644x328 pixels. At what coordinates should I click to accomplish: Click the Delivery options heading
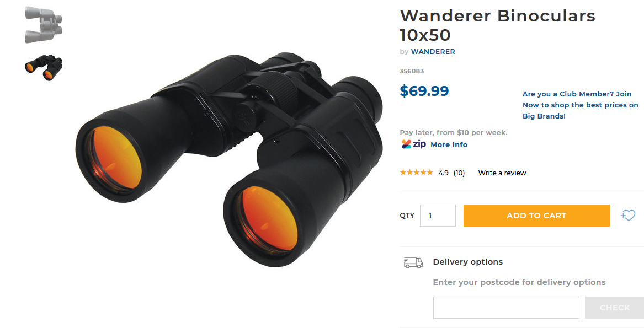click(x=468, y=262)
